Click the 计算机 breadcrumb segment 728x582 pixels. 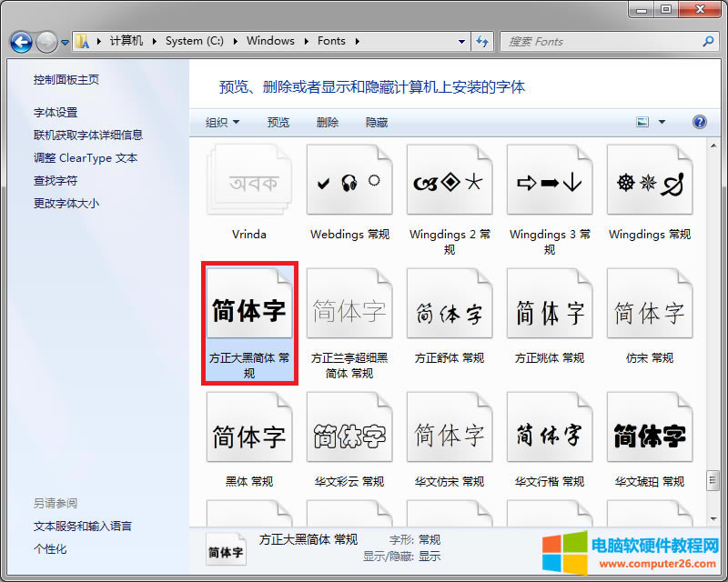(126, 41)
